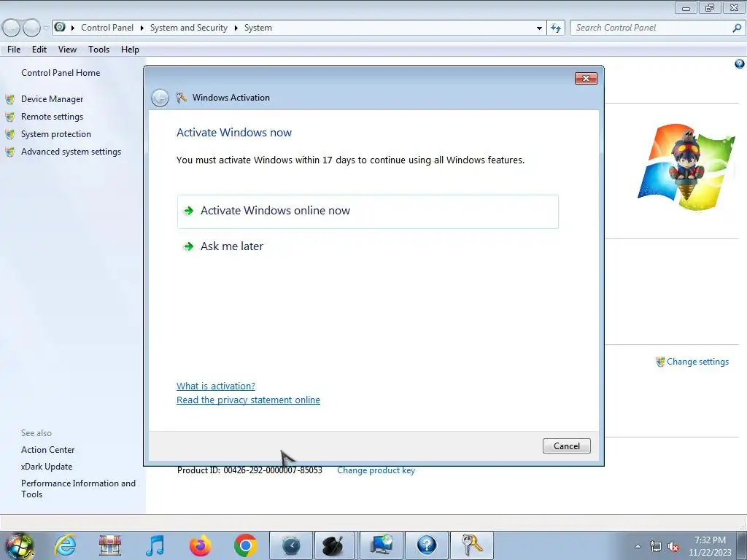Open the File menu

click(x=14, y=50)
